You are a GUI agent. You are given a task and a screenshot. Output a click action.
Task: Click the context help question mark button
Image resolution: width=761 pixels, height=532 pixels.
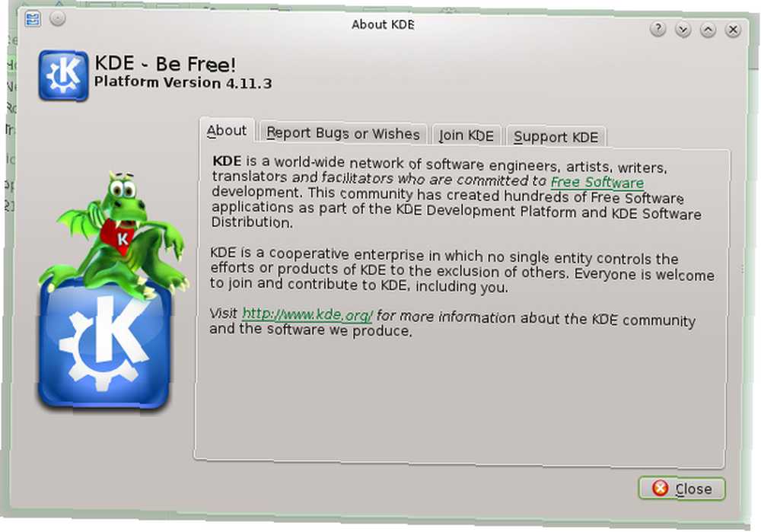click(658, 29)
